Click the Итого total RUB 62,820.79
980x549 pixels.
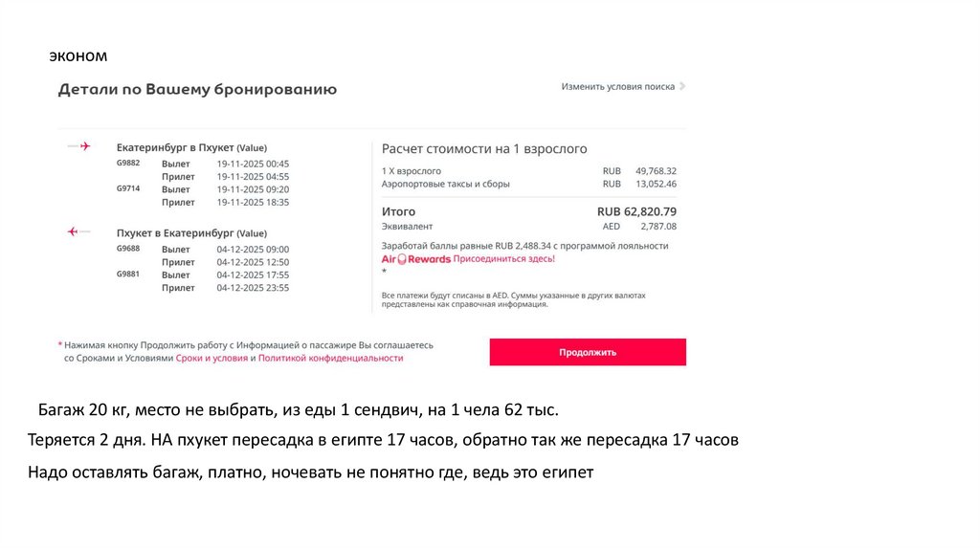coord(636,211)
